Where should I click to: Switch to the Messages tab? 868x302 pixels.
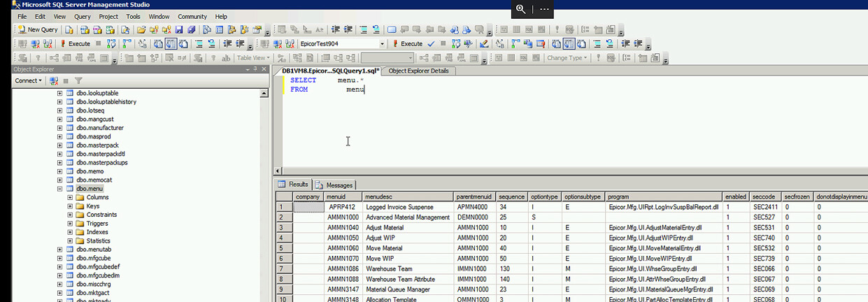click(x=334, y=185)
